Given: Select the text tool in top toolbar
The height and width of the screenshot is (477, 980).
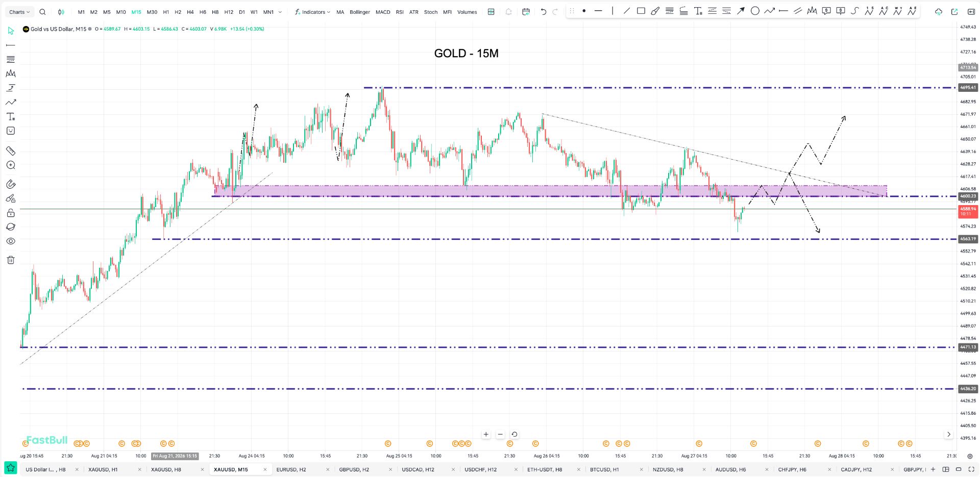Looking at the screenshot, I should click(698, 11).
